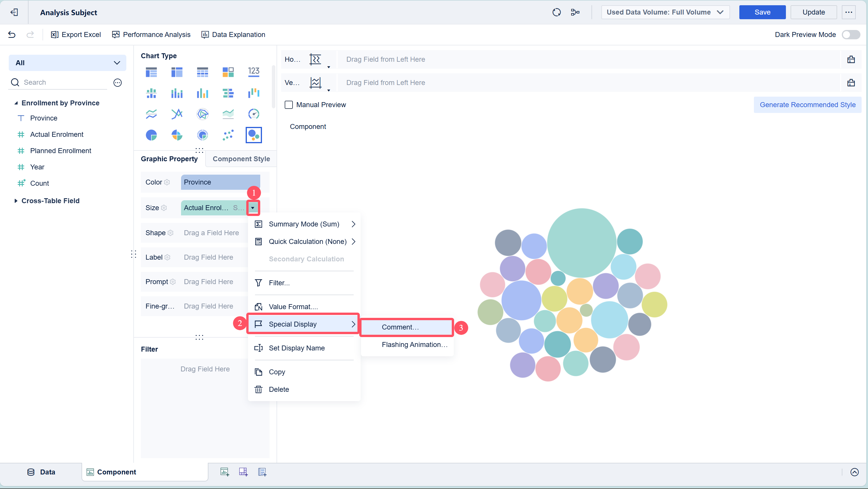This screenshot has height=489, width=868.
Task: Enable the Manual Preview checkbox
Action: pos(289,105)
